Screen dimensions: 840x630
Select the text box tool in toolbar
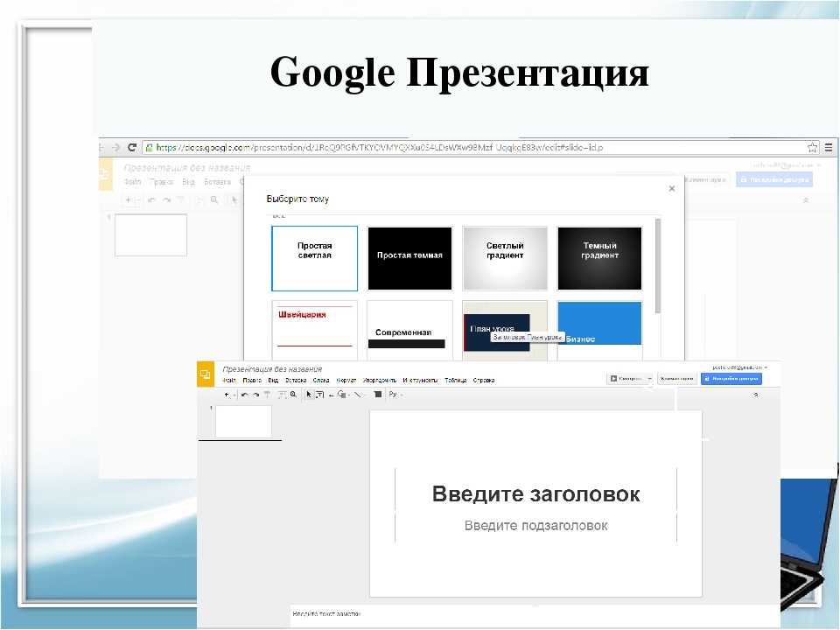pyautogui.click(x=319, y=395)
